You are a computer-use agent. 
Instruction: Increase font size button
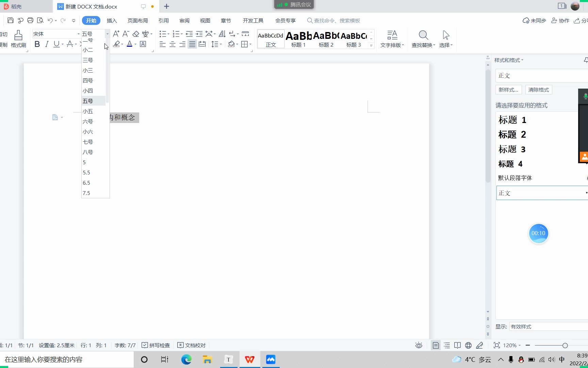(x=116, y=34)
